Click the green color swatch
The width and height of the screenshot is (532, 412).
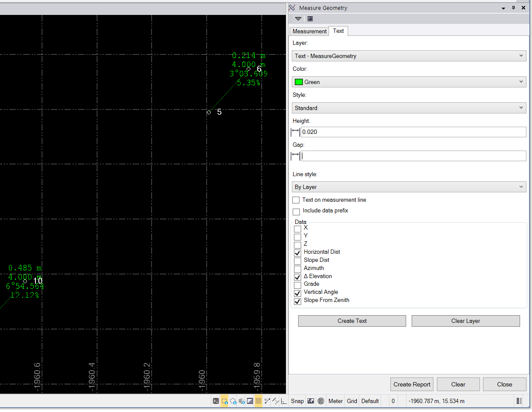[x=299, y=82]
